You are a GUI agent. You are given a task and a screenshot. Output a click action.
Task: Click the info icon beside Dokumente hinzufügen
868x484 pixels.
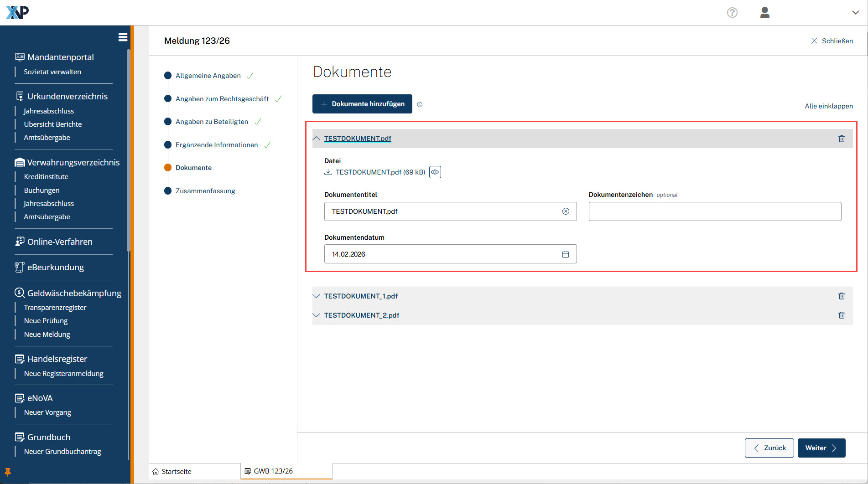pyautogui.click(x=420, y=104)
